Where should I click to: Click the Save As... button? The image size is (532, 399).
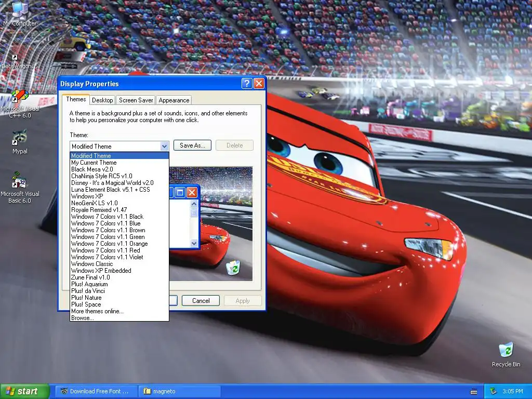pos(192,145)
